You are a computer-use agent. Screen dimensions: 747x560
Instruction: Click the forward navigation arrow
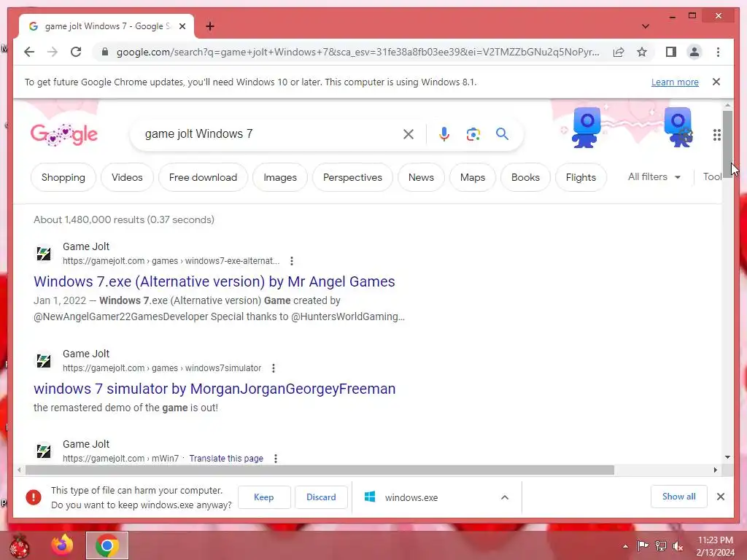(53, 52)
